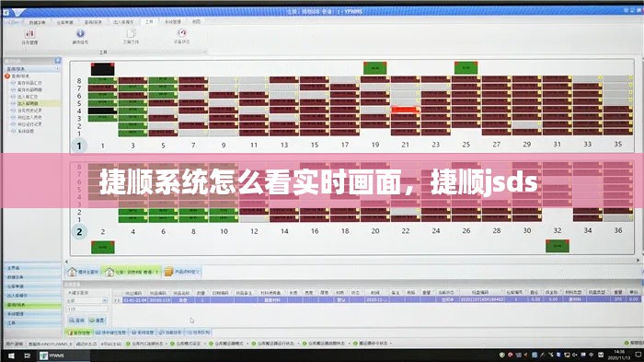Viewport: 644px width, 362px height.
Task: Collapse the 查询/报表 tree root node
Action: pos(7,76)
